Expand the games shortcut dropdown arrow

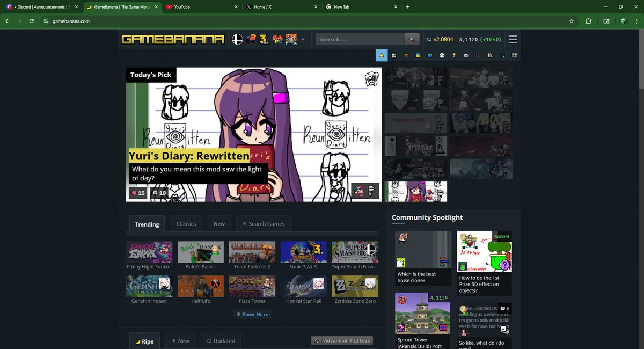pos(303,40)
